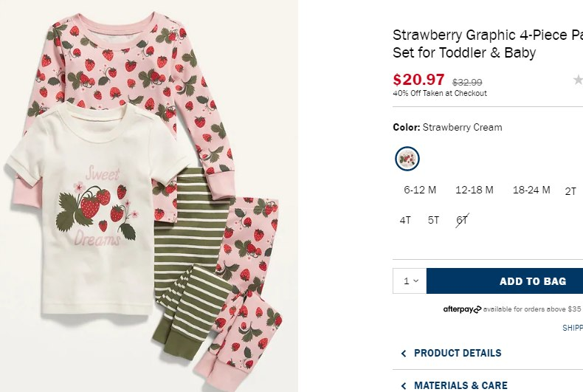The height and width of the screenshot is (392, 583).
Task: Expand the Materials & Care section
Action: pyautogui.click(x=460, y=385)
